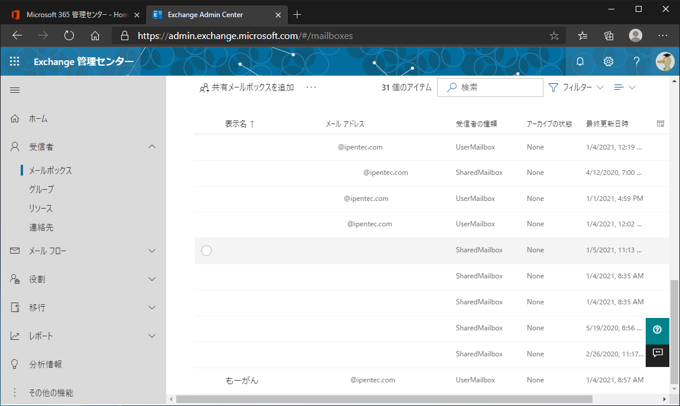Image resolution: width=680 pixels, height=406 pixels.
Task: Collapse the navigation hamburger menu
Action: [15, 90]
